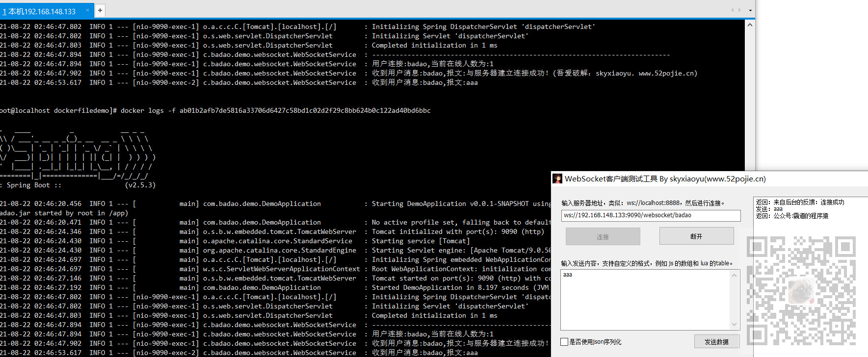Click top 'Completed initialization in 1 ms' line
This screenshot has height=357, width=868.
click(x=249, y=45)
